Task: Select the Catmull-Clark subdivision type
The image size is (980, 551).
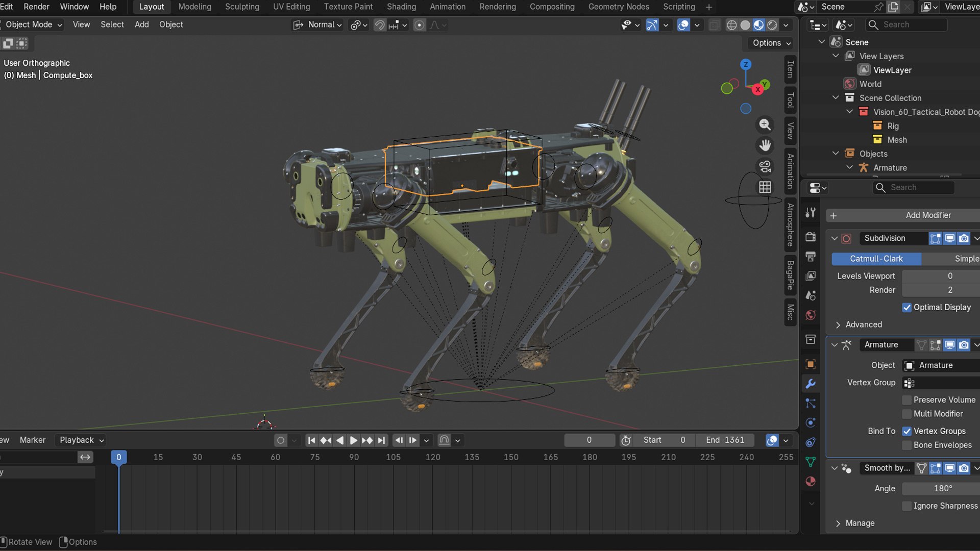Action: point(876,259)
